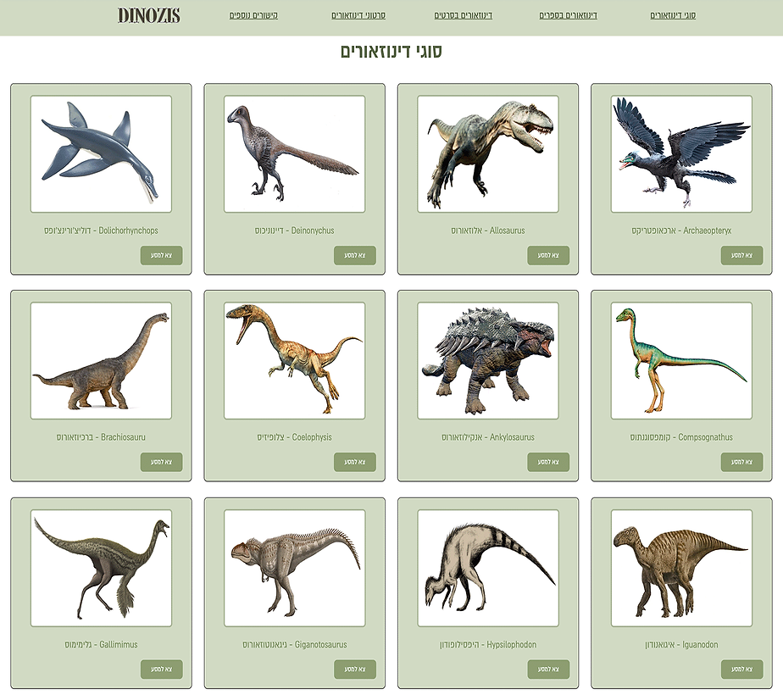Click the Iguanodon name label
The height and width of the screenshot is (700, 783).
tap(681, 645)
